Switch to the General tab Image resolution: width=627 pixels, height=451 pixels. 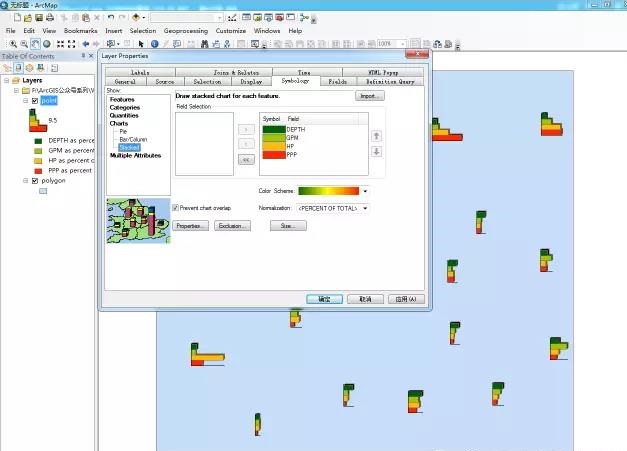tap(125, 82)
